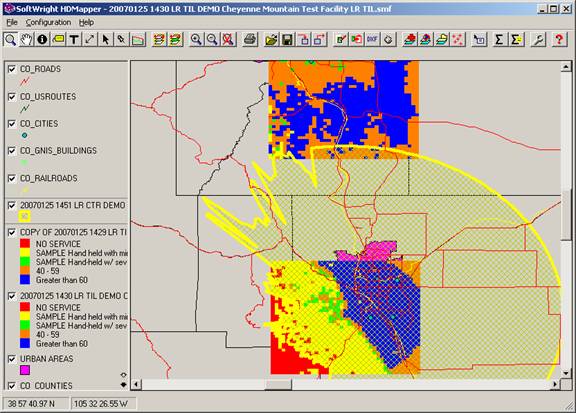Select the CO_RAILROADS layer name
The height and width of the screenshot is (413, 576).
[x=48, y=178]
